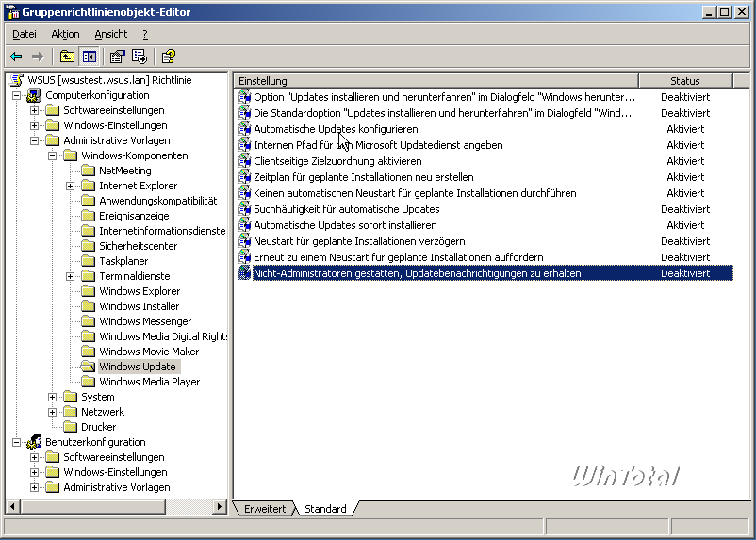
Task: Expand Windows-Einstellungen under Benutzerkonfiguration
Action: point(34,472)
